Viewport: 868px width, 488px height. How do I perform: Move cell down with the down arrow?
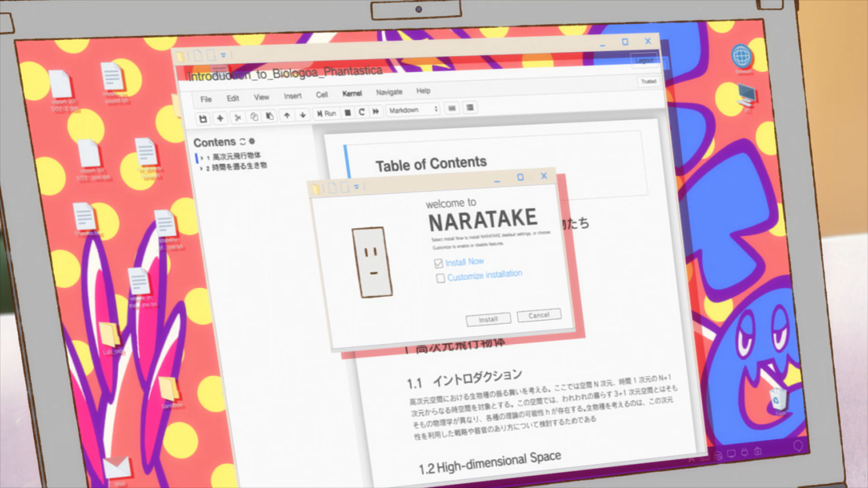(x=302, y=115)
